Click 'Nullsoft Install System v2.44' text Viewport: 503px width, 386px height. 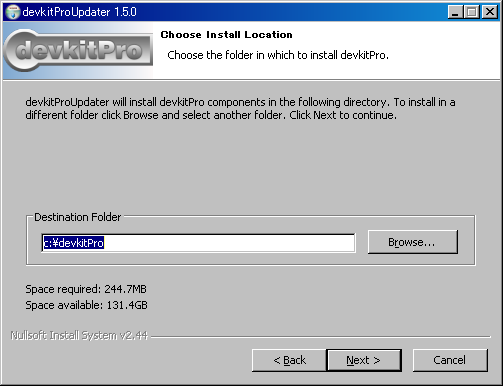(79, 335)
